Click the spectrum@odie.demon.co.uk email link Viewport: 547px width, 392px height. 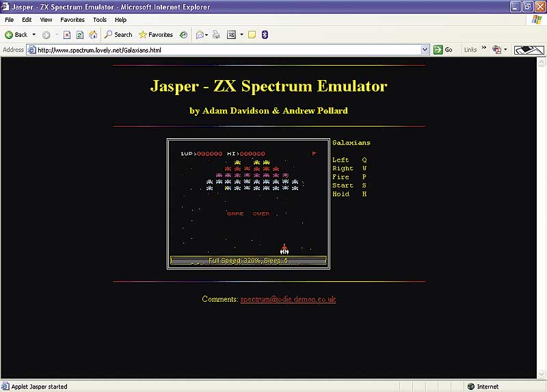288,299
